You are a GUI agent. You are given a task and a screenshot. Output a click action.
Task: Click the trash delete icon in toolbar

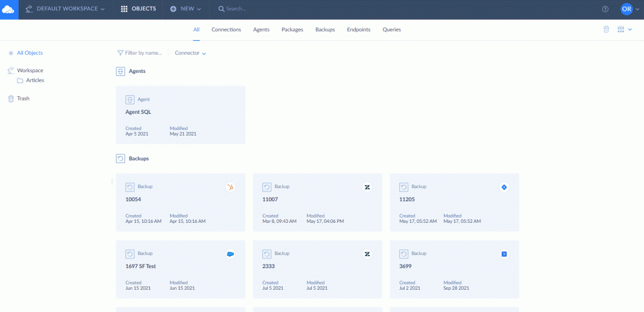point(606,30)
